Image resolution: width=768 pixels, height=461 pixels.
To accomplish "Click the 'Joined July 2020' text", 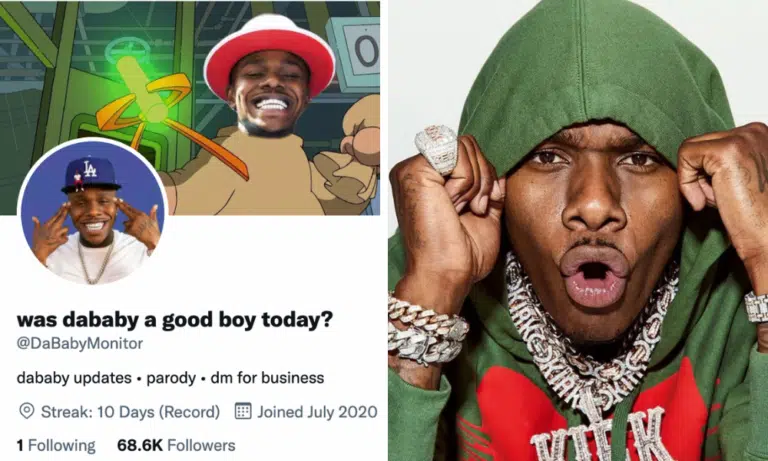I will 317,412.
